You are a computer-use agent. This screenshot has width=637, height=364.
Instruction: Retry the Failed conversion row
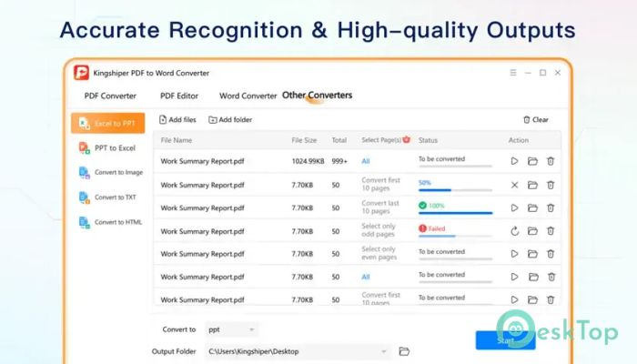pos(514,231)
